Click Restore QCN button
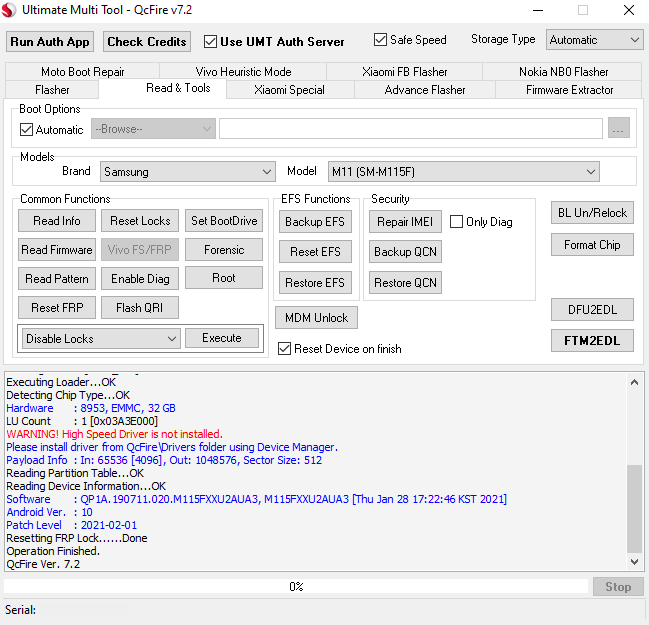The image size is (649, 625). pyautogui.click(x=405, y=283)
